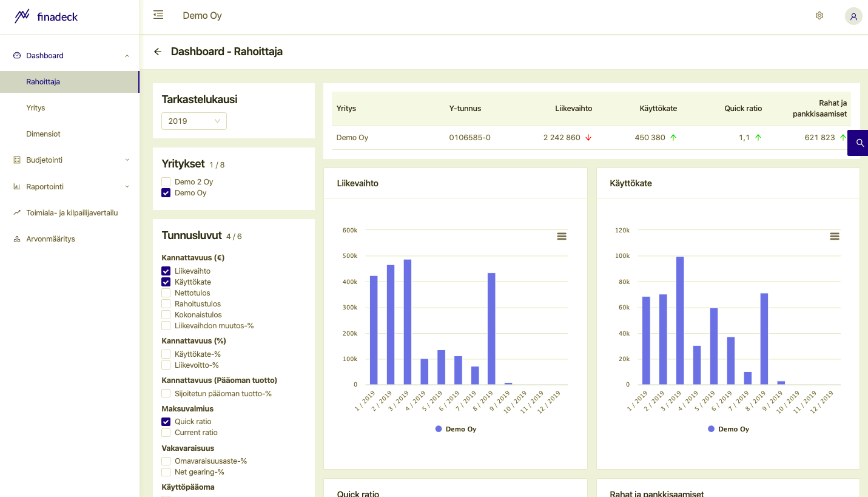Open settings via the gear icon
The width and height of the screenshot is (868, 497).
pyautogui.click(x=819, y=16)
